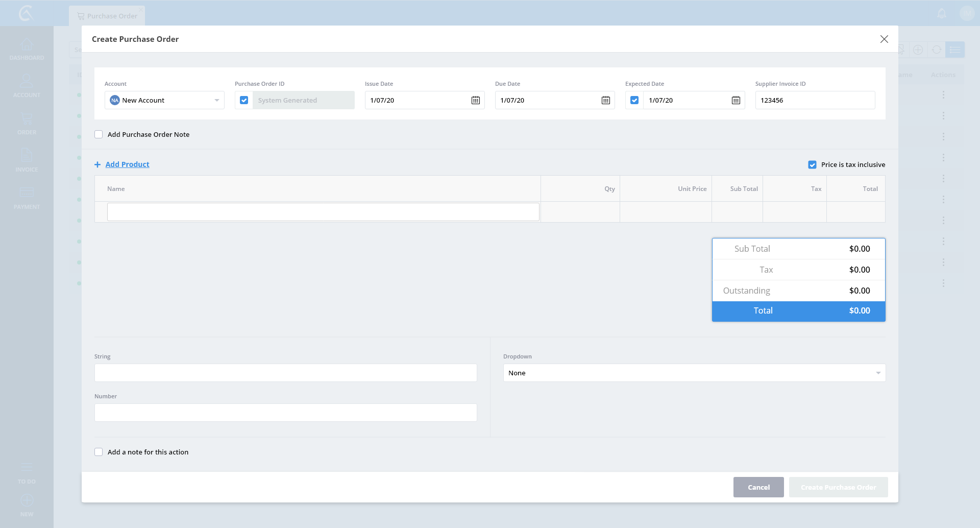Click into the Supplier Invoice ID field
Image resolution: width=980 pixels, height=528 pixels.
815,100
